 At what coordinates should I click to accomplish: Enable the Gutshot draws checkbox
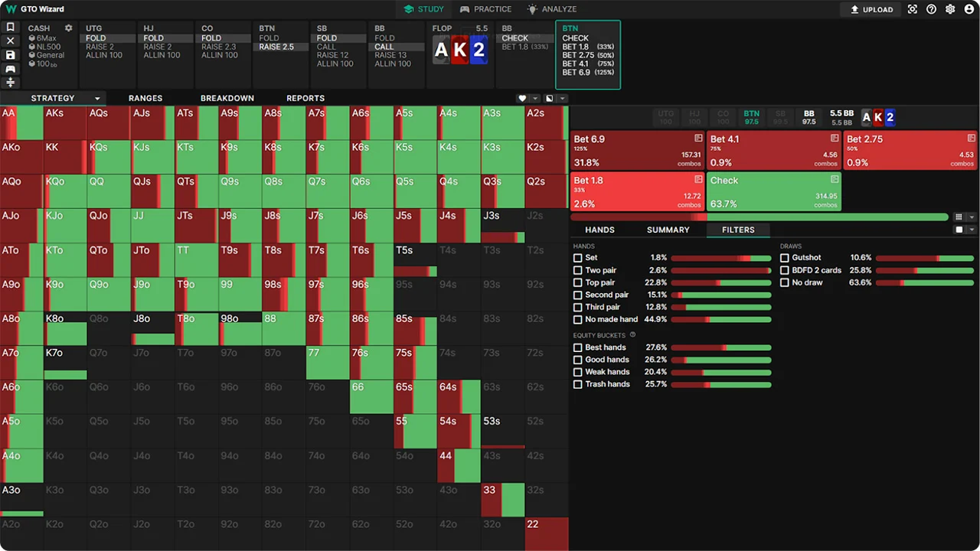click(785, 258)
